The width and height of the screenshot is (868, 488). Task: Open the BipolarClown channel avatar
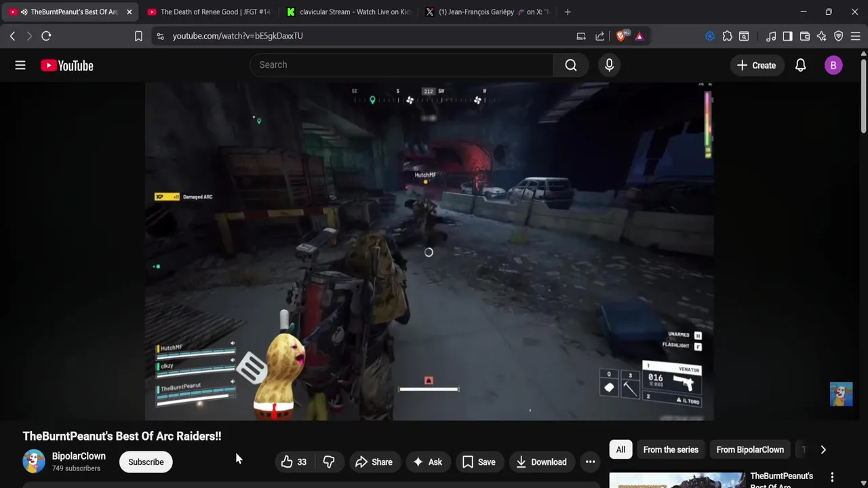click(33, 461)
